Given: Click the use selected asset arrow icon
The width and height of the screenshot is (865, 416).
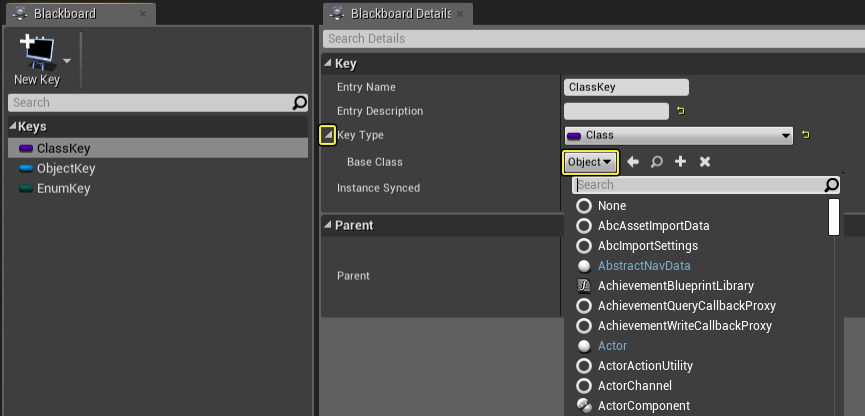Looking at the screenshot, I should [x=633, y=162].
